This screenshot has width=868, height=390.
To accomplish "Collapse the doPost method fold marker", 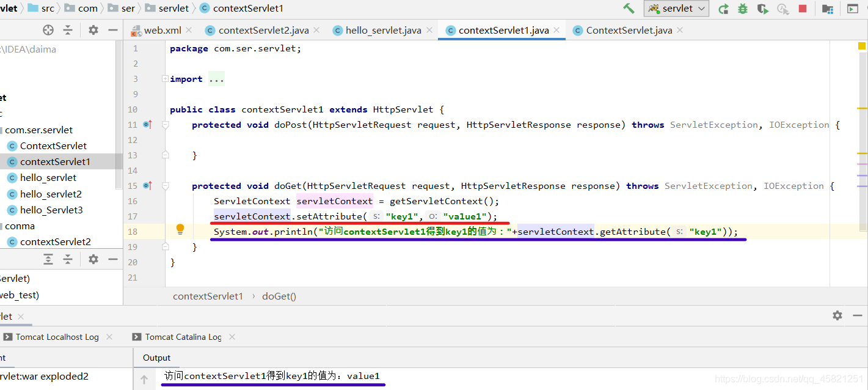I will (165, 125).
